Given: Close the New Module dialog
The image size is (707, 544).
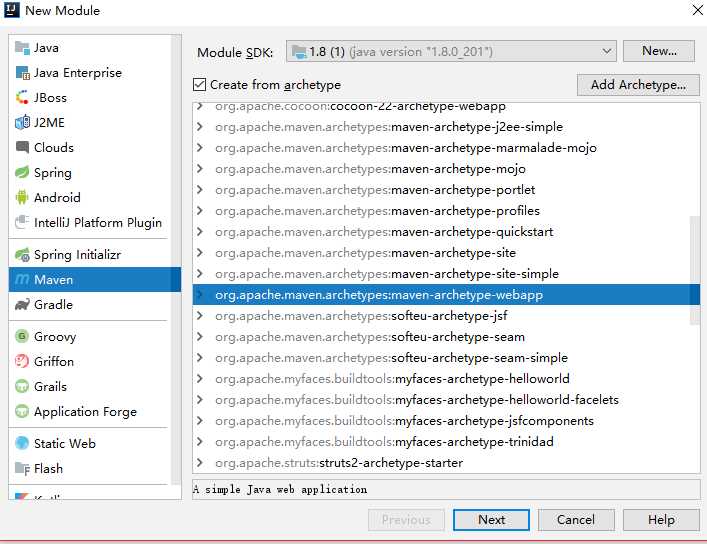Looking at the screenshot, I should [x=697, y=9].
